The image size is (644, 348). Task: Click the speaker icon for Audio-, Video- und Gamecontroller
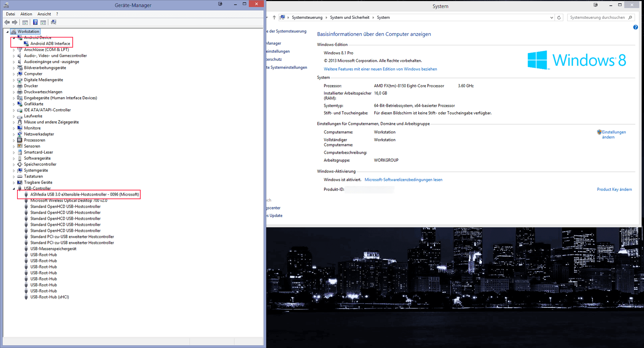[20, 56]
